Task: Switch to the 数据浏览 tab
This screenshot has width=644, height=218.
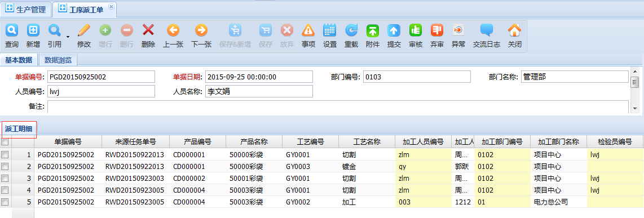Action: pyautogui.click(x=58, y=60)
